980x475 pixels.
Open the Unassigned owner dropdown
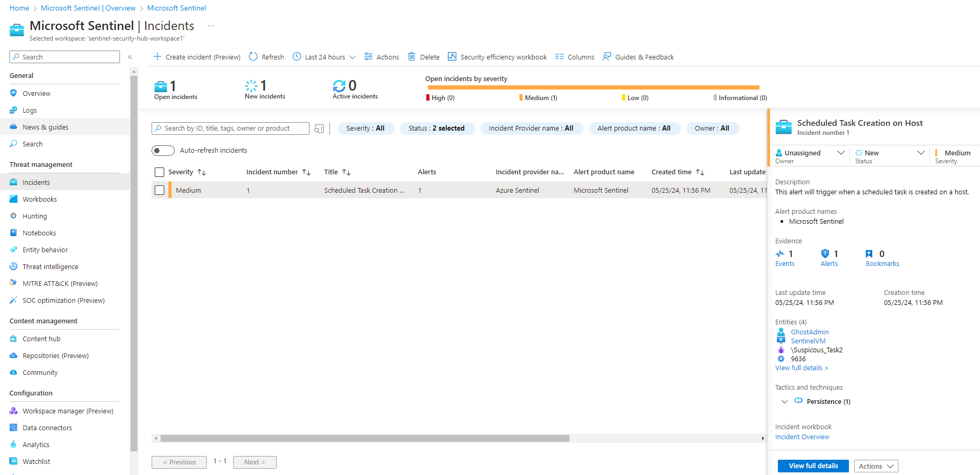point(810,153)
